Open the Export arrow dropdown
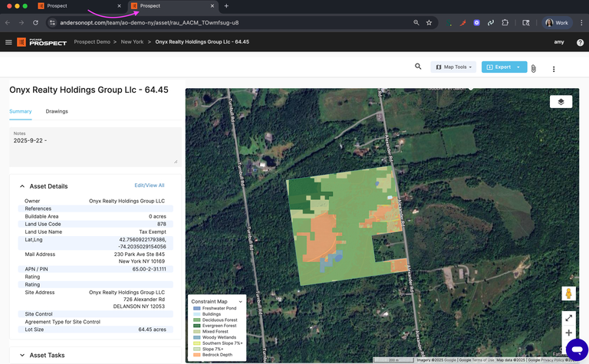 point(518,67)
